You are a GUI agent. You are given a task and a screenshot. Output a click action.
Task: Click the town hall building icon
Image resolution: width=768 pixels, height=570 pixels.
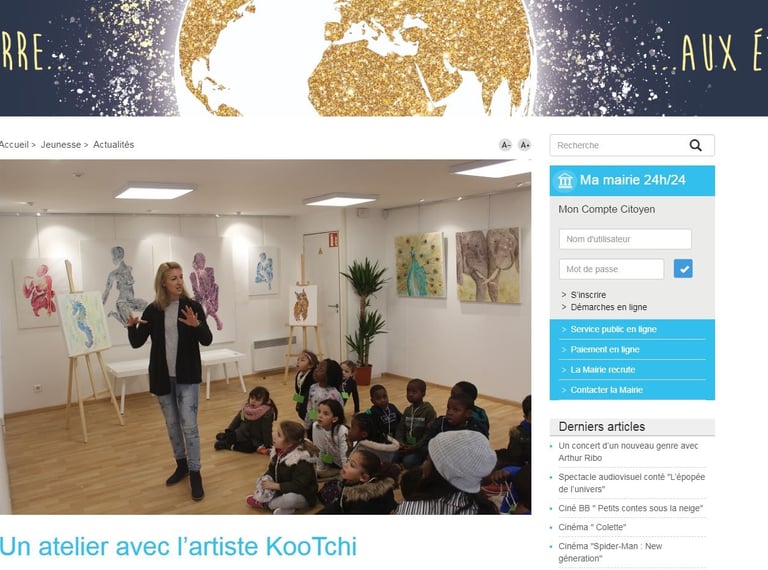[565, 180]
